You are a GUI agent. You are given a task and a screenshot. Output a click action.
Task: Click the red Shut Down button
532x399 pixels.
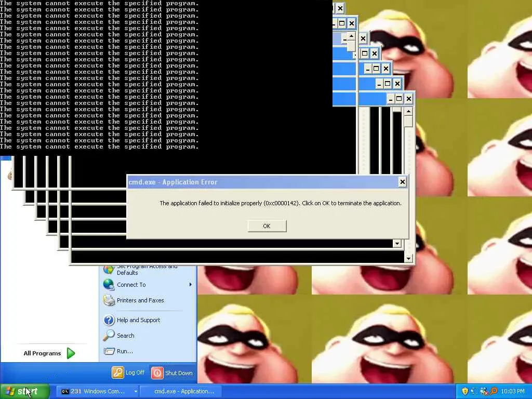click(172, 373)
